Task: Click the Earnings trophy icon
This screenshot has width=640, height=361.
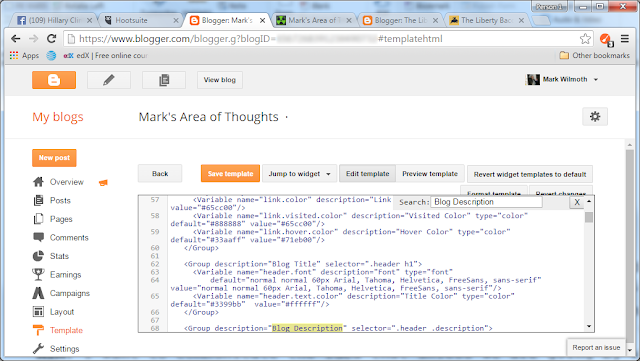Action: (x=38, y=274)
